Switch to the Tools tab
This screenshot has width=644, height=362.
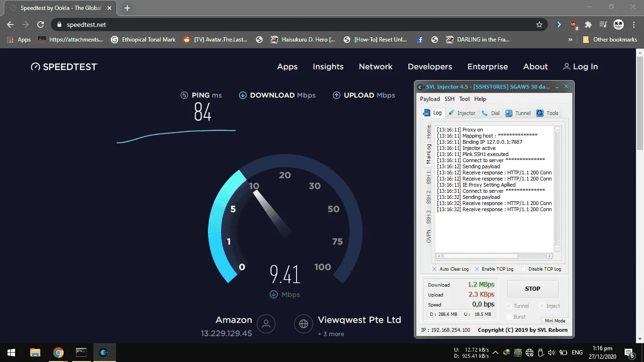[x=548, y=113]
